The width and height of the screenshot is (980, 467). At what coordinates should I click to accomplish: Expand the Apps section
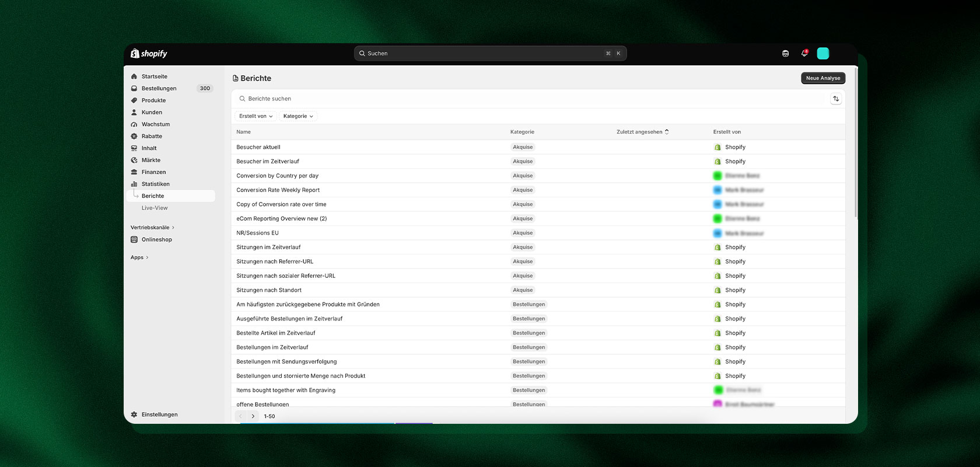(139, 257)
